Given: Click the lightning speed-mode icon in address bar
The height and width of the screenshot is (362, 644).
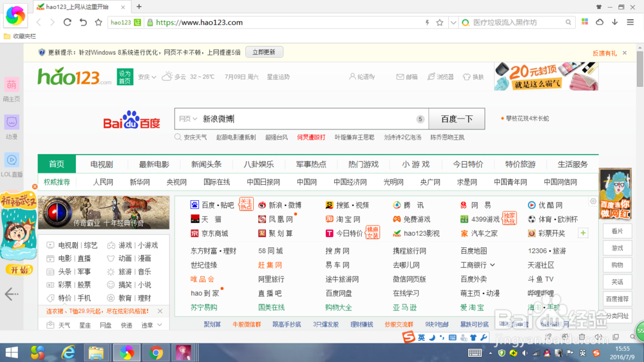Looking at the screenshot, I should click(x=427, y=23).
